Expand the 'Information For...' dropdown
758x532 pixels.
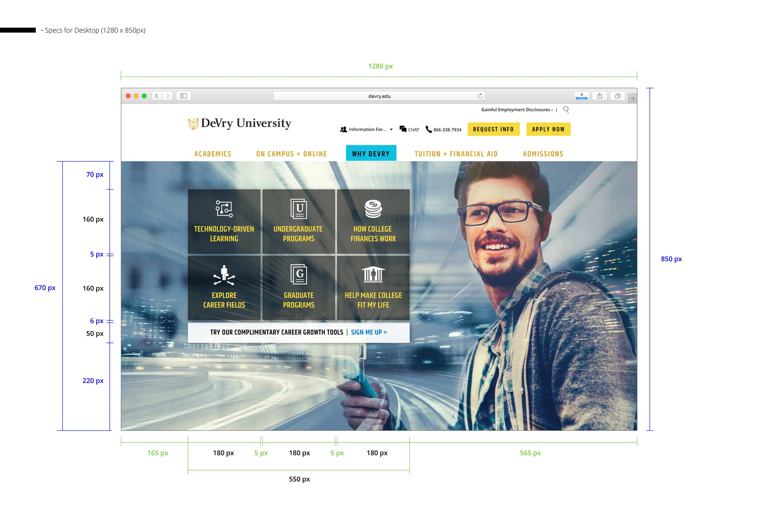[x=367, y=129]
